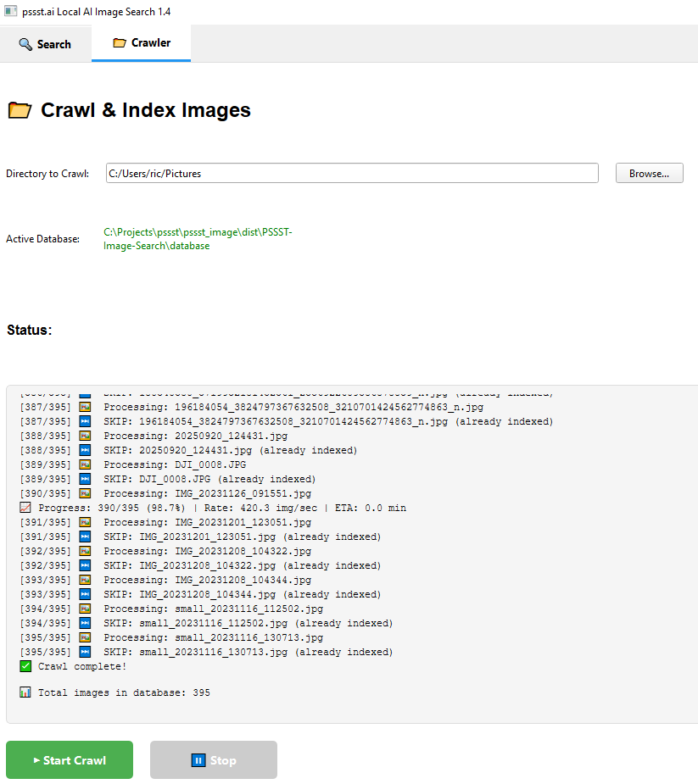Click the database icon near Total images count
Viewport: 698px width, 784px height.
click(25, 692)
